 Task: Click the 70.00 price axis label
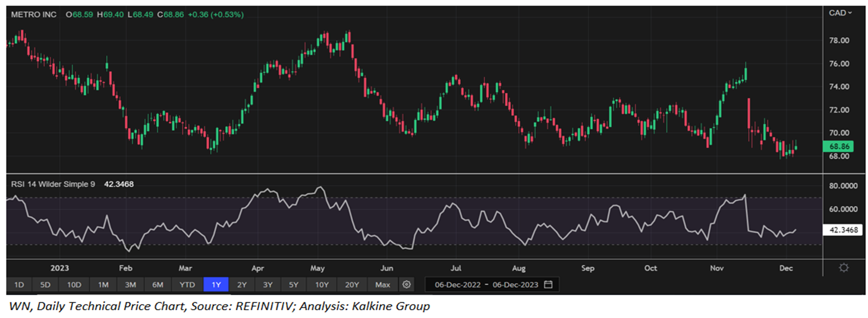(x=839, y=133)
